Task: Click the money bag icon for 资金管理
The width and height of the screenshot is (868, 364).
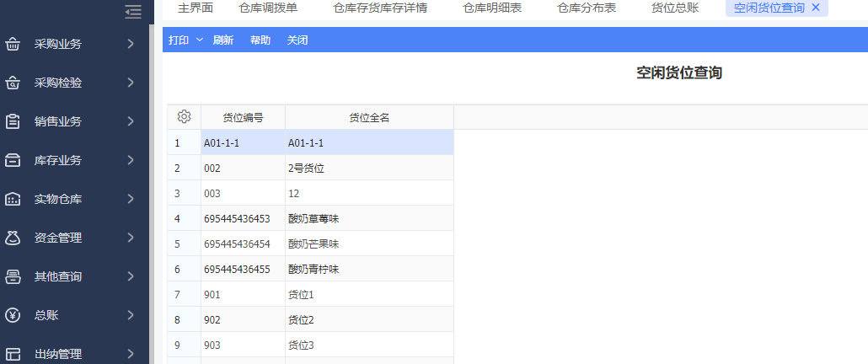Action: [13, 238]
